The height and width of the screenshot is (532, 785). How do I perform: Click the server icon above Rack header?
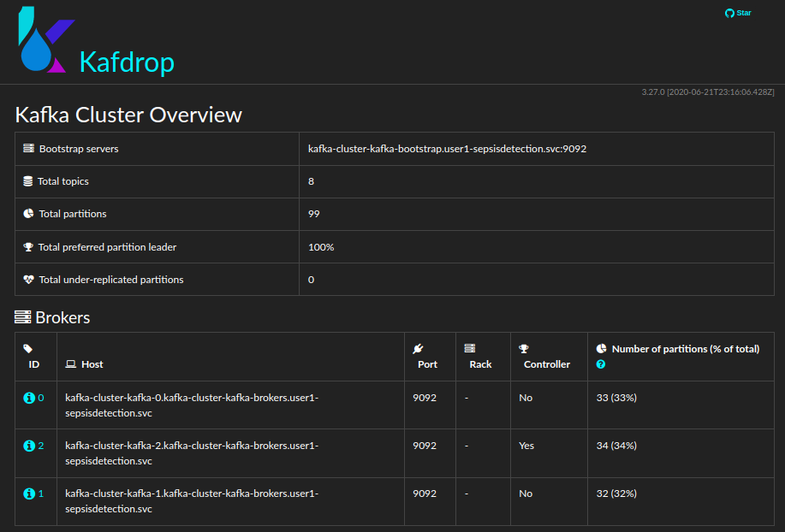coord(470,348)
